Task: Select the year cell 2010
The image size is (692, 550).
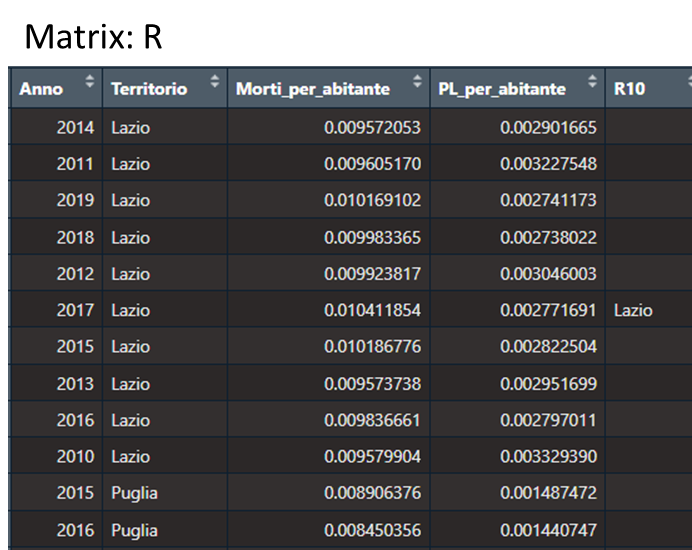Action: (x=75, y=456)
